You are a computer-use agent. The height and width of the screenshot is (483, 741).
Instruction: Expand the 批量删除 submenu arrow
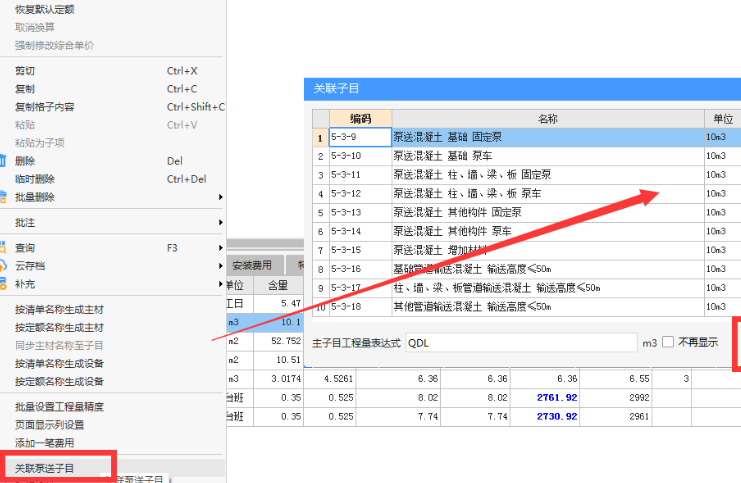click(x=220, y=197)
